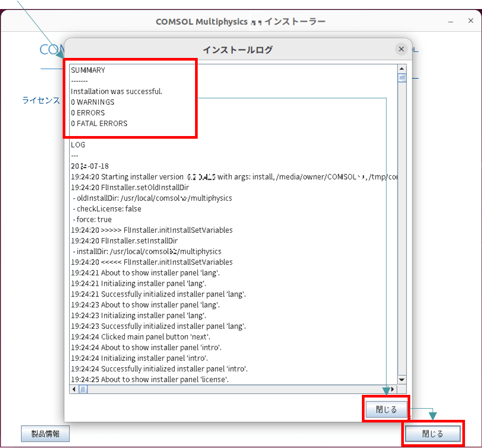Click the '- checkLicense: false' log line
This screenshot has width=482, height=448.
point(106,209)
